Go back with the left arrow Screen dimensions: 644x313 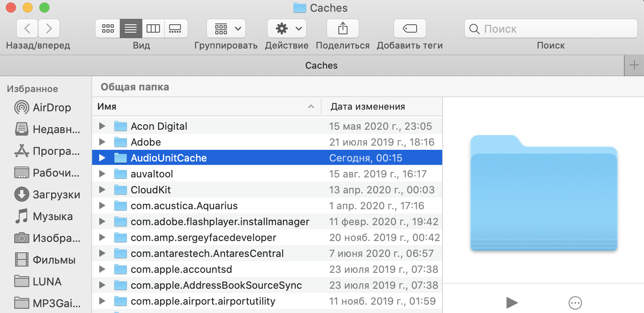(27, 28)
